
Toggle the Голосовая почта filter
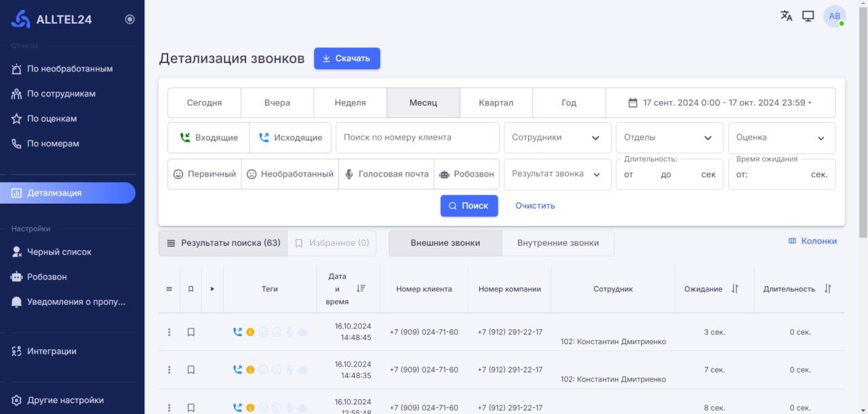pyautogui.click(x=387, y=174)
